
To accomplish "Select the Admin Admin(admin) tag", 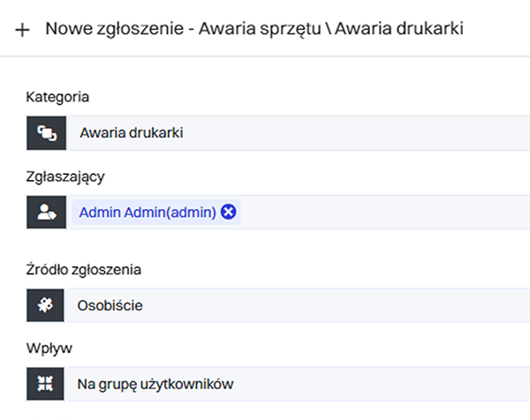I will pos(147,213).
